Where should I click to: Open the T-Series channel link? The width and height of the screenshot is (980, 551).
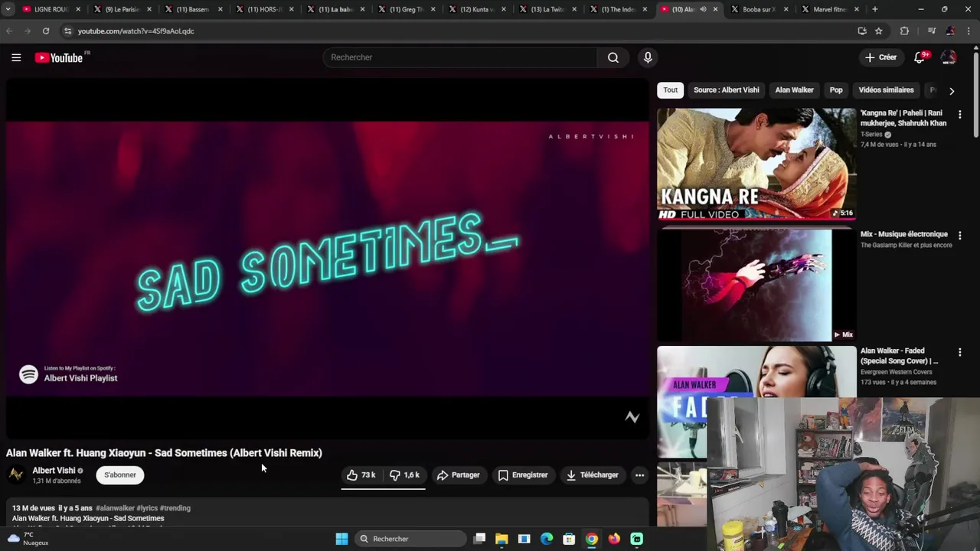[x=871, y=135]
